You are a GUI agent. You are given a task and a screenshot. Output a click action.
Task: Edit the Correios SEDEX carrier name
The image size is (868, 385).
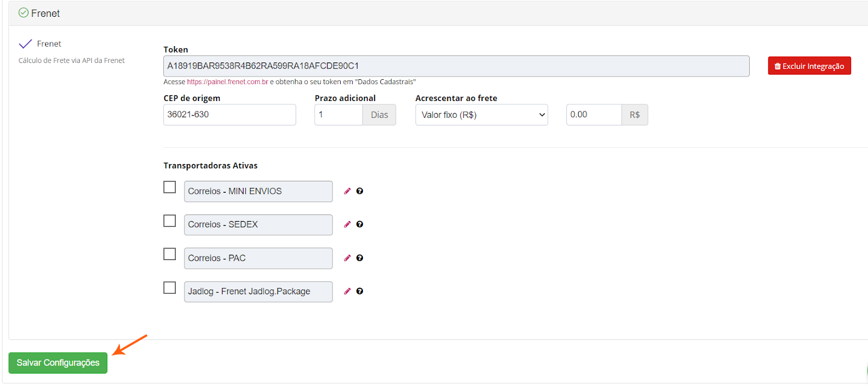pos(347,224)
